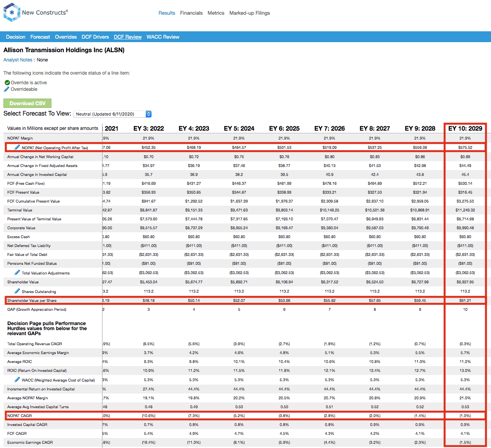The image size is (491, 448).
Task: Click the Terminal Value cell '$11,249.32'
Action: pos(465,210)
